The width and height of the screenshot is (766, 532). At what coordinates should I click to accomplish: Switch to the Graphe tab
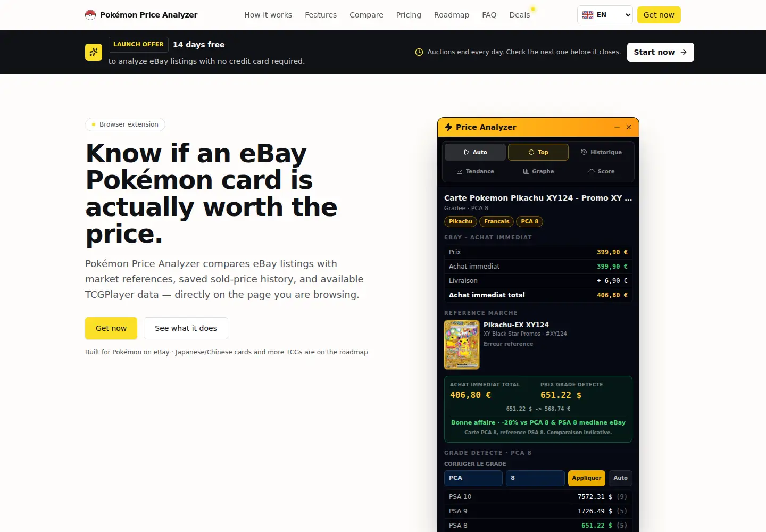(x=538, y=171)
